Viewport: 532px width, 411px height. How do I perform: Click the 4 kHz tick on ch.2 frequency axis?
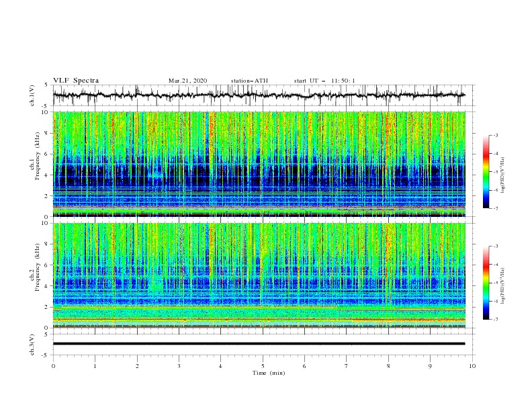click(46, 286)
